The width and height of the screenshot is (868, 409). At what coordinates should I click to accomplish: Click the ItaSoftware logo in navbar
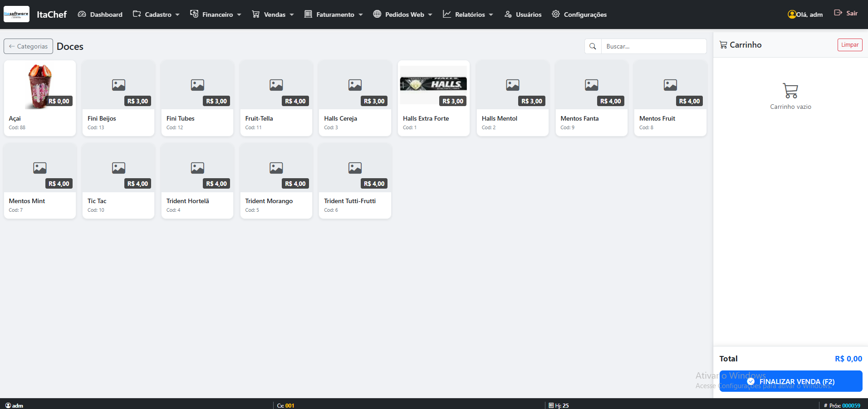[x=16, y=14]
